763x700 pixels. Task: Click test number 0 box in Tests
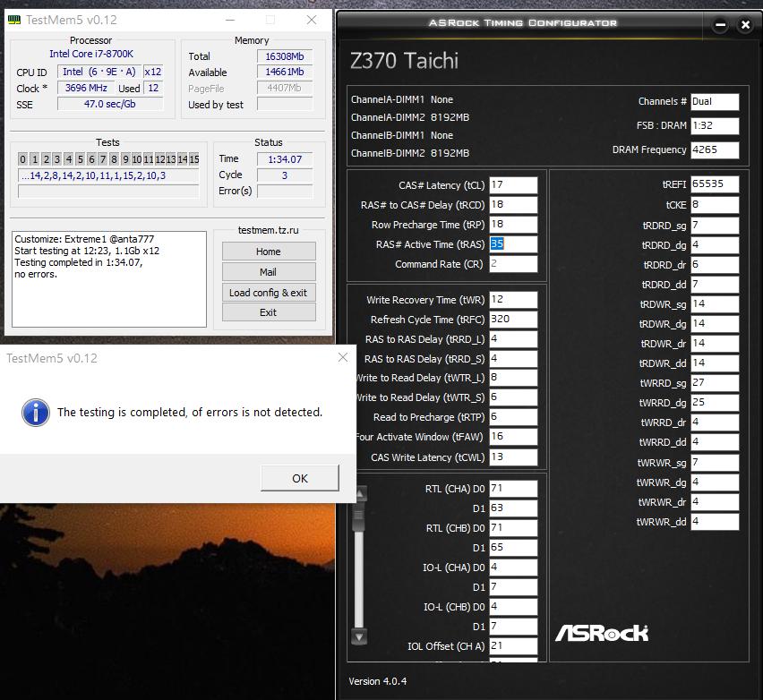point(23,159)
